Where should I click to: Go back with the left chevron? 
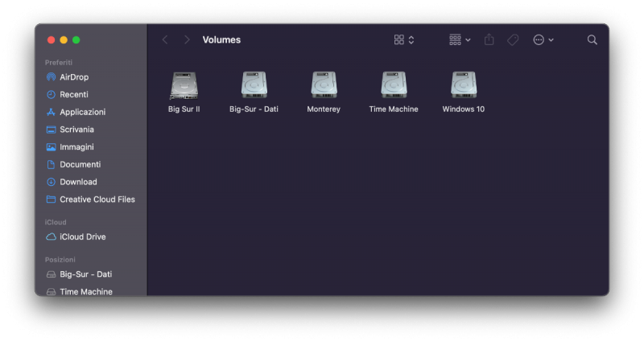[x=165, y=39]
